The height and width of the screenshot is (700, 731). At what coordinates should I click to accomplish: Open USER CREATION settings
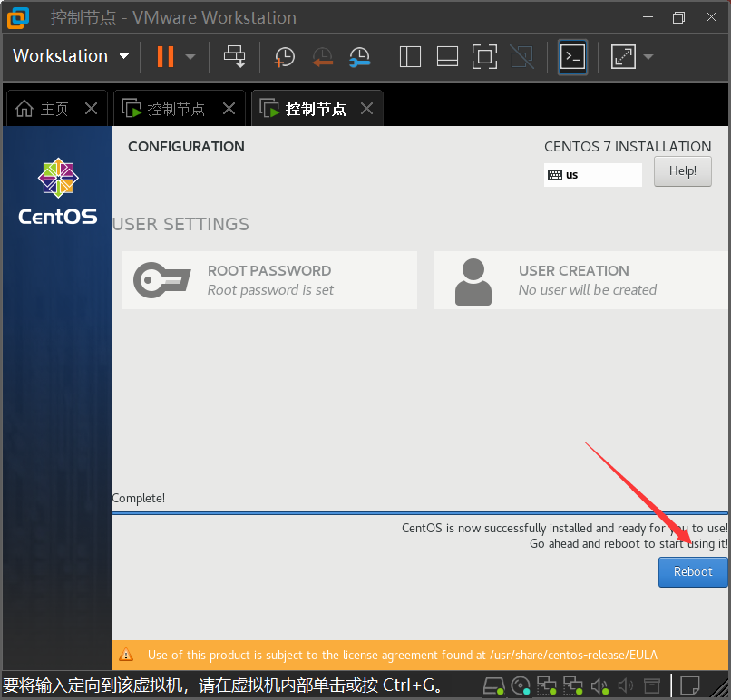[580, 280]
